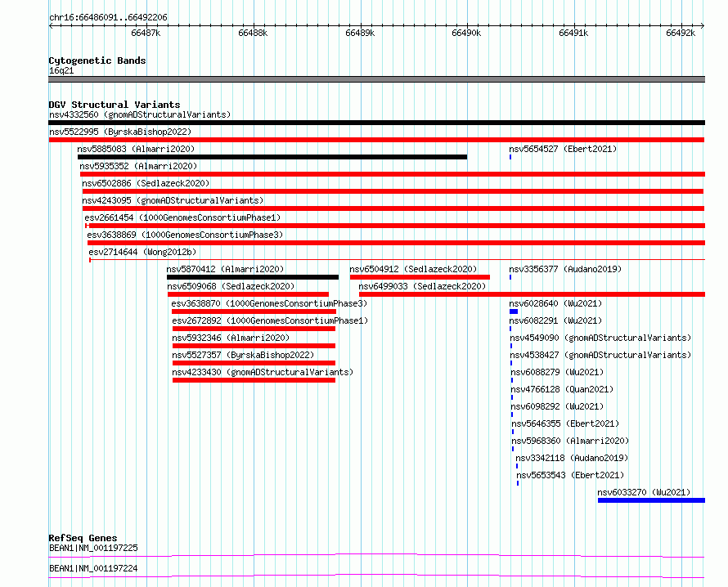The width and height of the screenshot is (728, 587).
Task: Click the nsv6088279 Wu2021 label
Action: click(x=557, y=372)
